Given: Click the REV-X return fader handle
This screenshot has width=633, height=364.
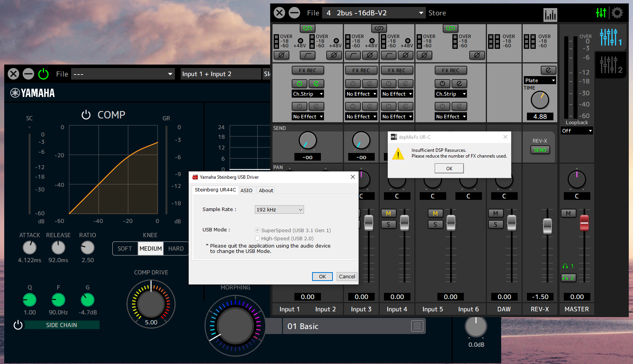Looking at the screenshot, I should click(x=547, y=226).
